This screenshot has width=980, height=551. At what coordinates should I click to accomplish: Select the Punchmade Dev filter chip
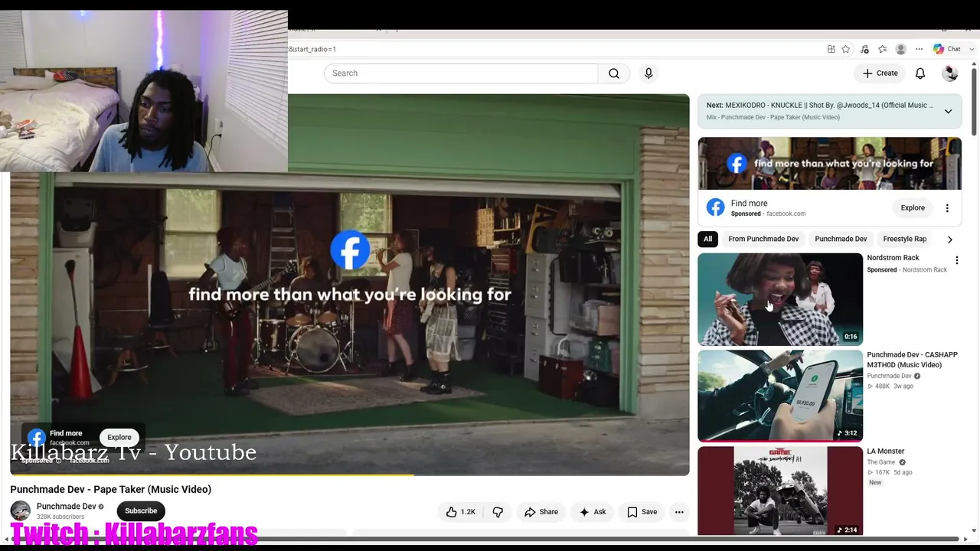(x=841, y=239)
